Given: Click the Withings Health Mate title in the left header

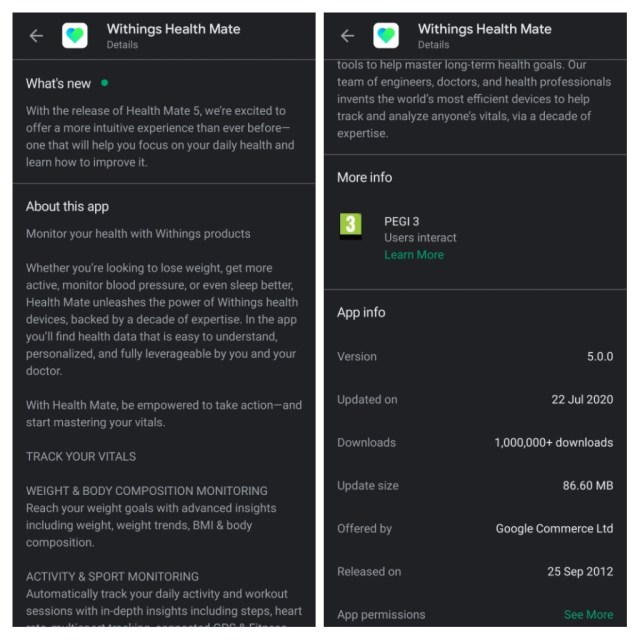Looking at the screenshot, I should click(x=173, y=29).
